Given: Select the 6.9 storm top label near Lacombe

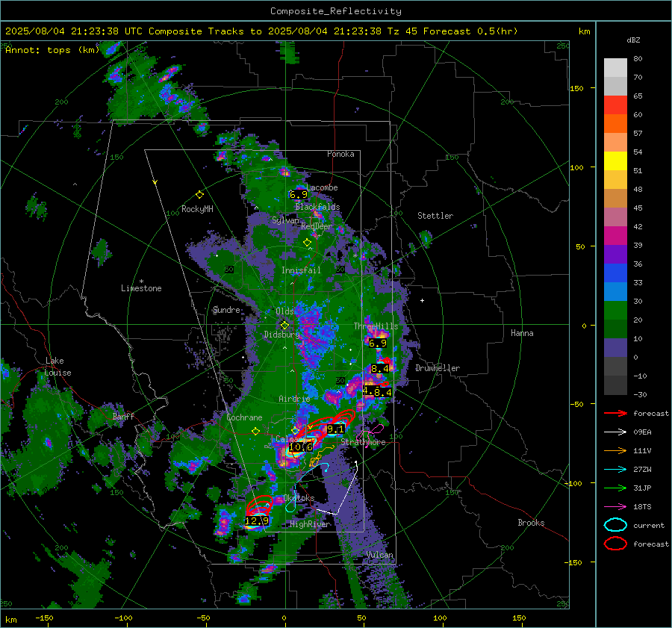Looking at the screenshot, I should (x=298, y=195).
